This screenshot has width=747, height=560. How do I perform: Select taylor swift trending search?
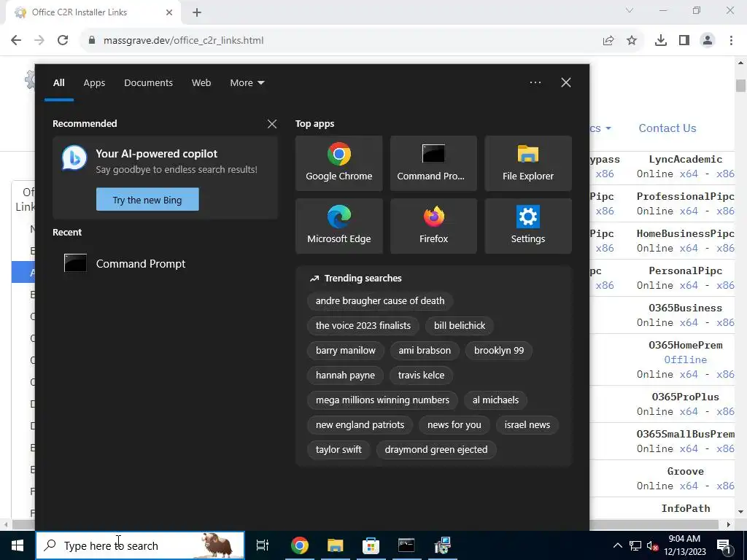338,449
